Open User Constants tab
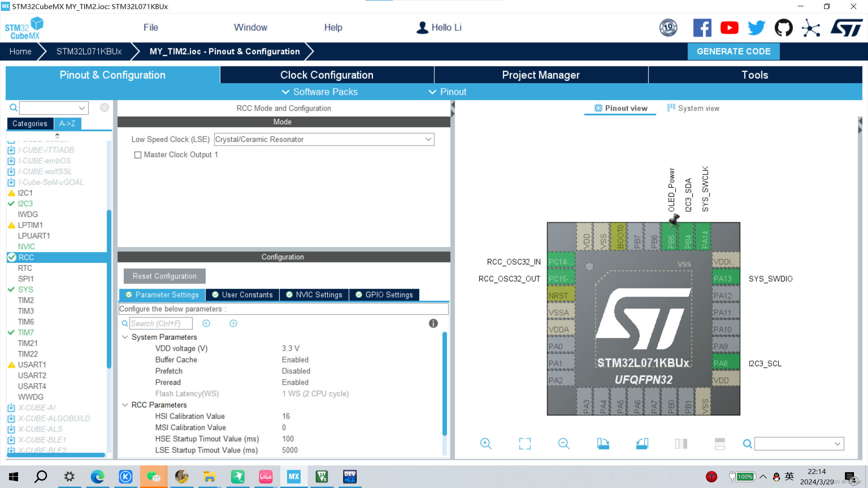Screen dimensions: 868x488 pos(242,295)
